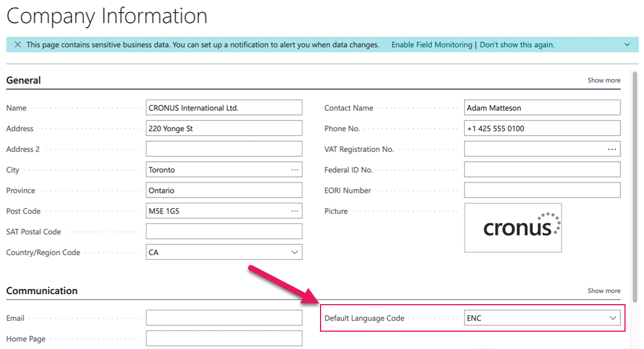Screen dimensions: 644x349
Task: Collapse the notification bar chevron
Action: pos(628,44)
